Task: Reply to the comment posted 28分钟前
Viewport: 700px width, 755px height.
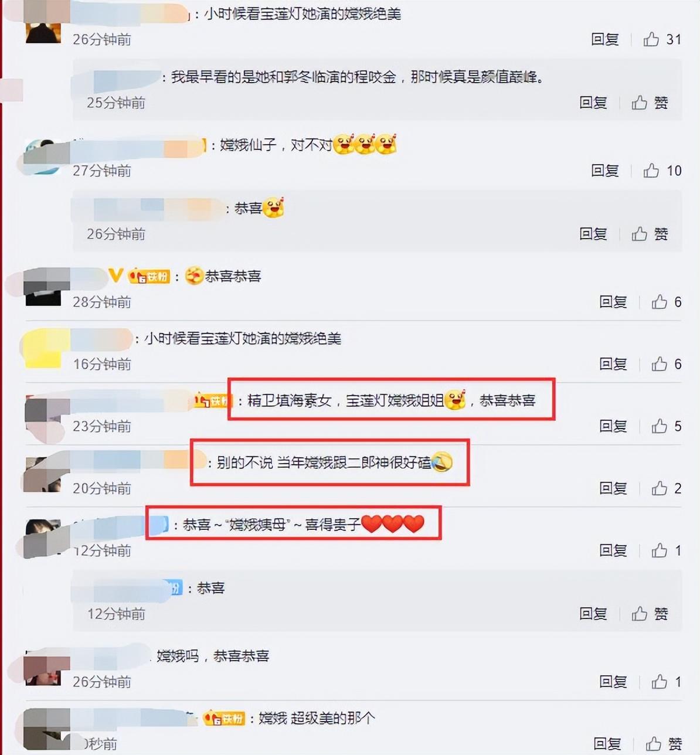Action: click(x=613, y=302)
